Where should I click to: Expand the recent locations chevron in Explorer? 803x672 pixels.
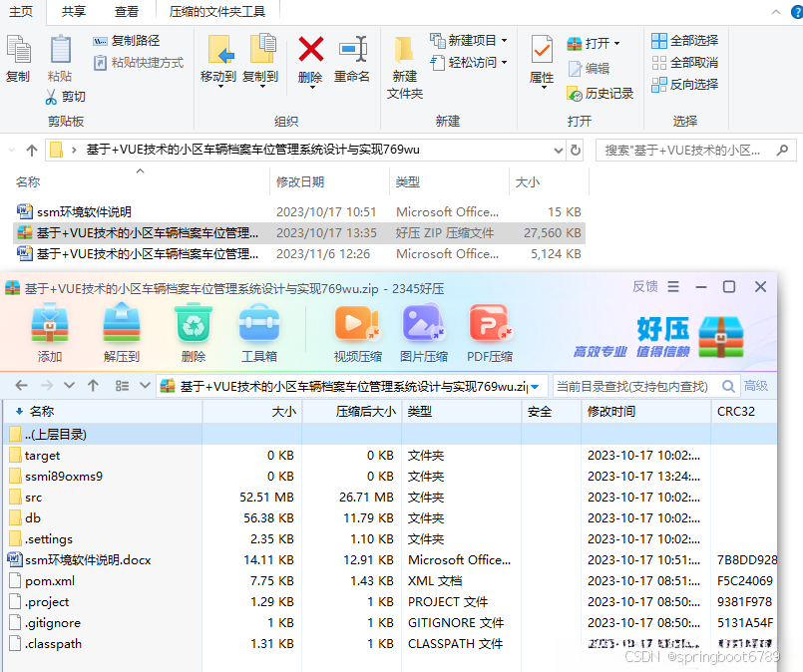point(12,150)
